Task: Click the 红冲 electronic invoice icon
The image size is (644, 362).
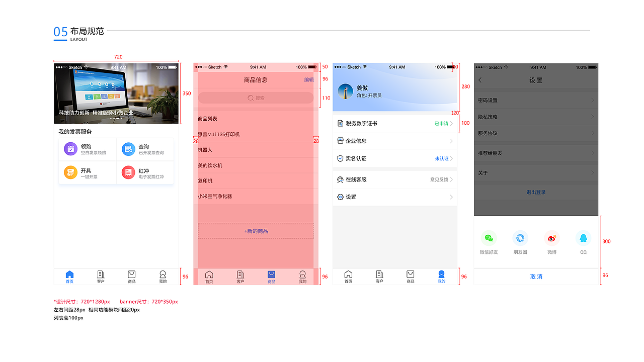Action: pyautogui.click(x=128, y=171)
